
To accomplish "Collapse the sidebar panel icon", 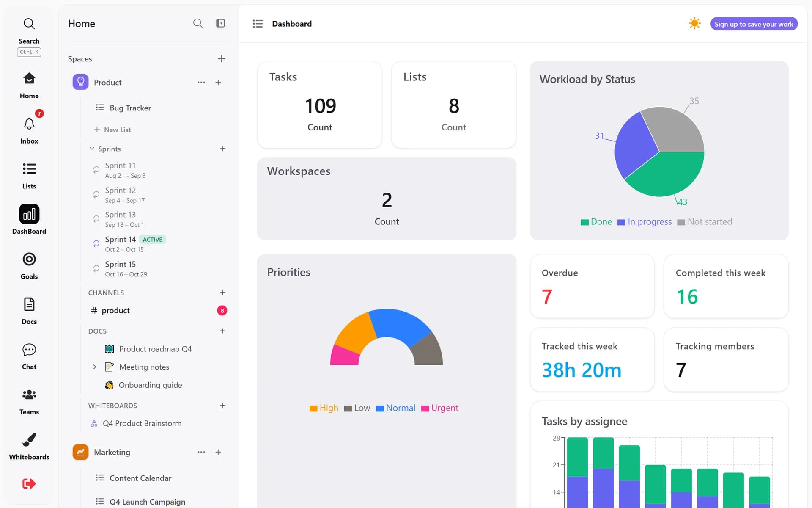I will click(x=220, y=23).
